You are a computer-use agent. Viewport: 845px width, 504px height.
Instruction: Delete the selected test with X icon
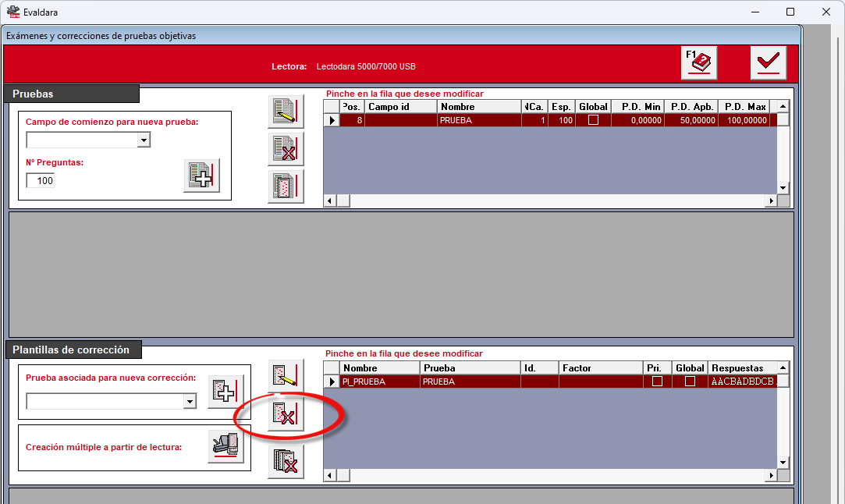tap(286, 149)
